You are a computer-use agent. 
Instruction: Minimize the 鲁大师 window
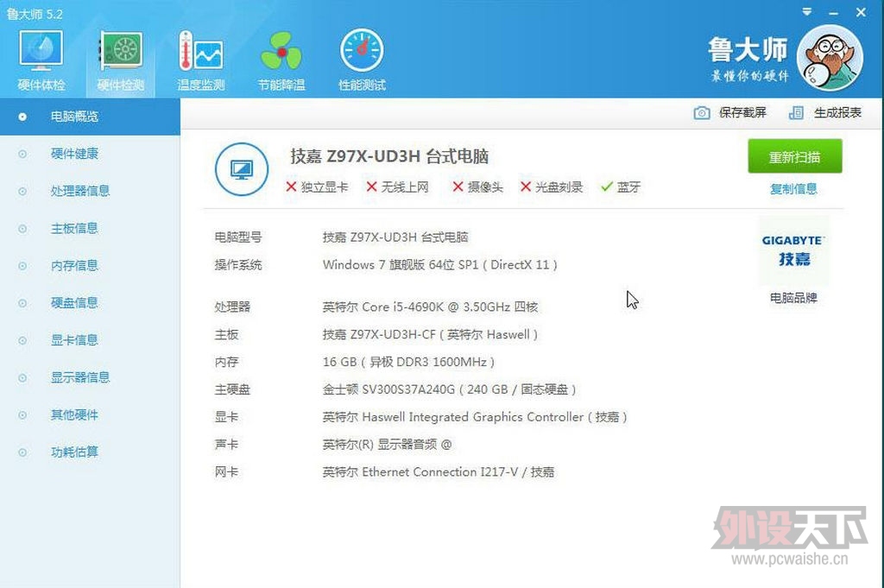pos(833,12)
